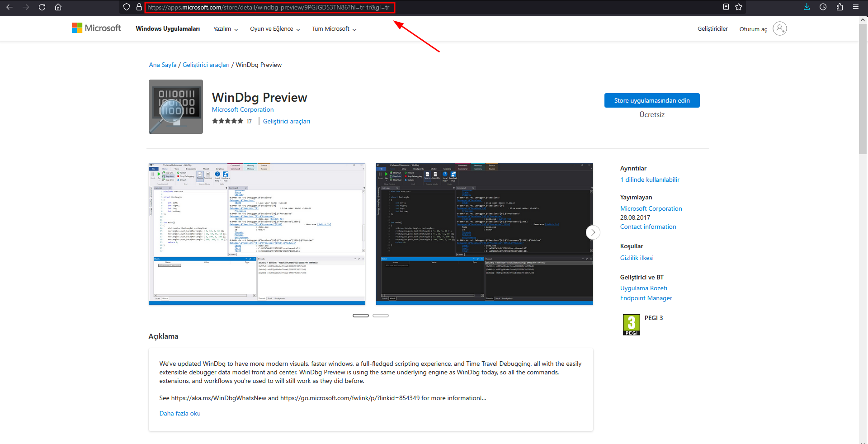The height and width of the screenshot is (444, 868).
Task: Toggle reader view in the address bar
Action: click(726, 7)
